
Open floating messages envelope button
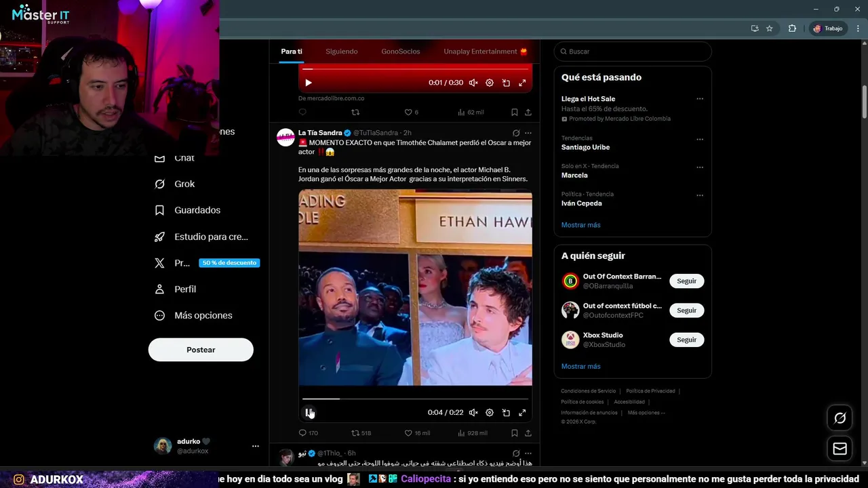pos(840,449)
